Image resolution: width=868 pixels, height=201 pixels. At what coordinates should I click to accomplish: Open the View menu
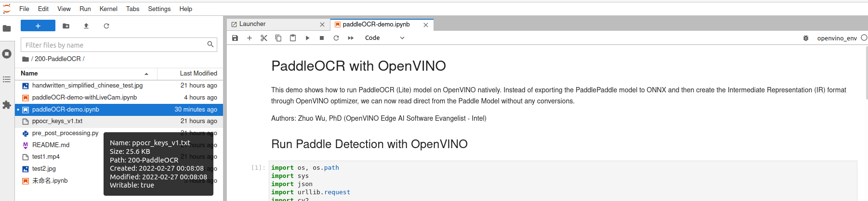[x=64, y=9]
